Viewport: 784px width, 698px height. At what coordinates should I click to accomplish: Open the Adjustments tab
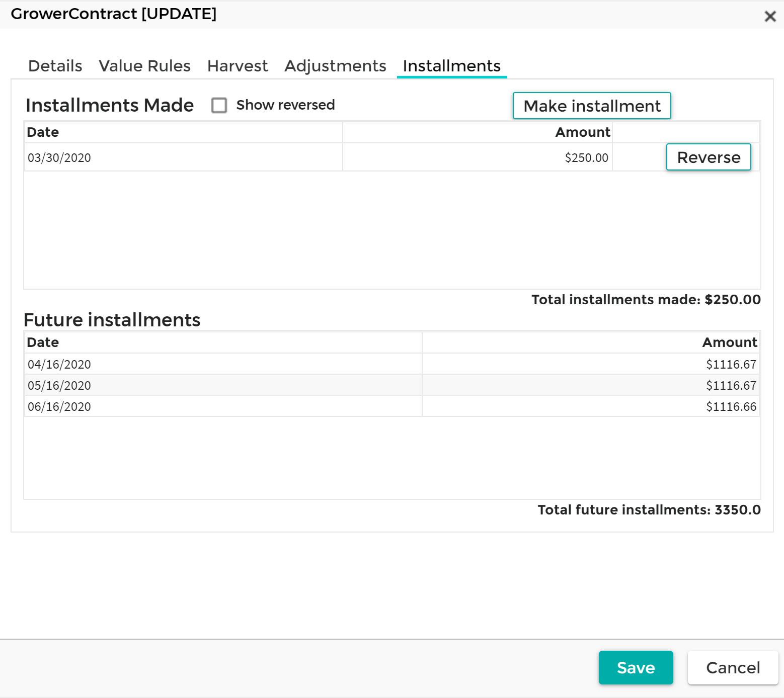tap(335, 66)
